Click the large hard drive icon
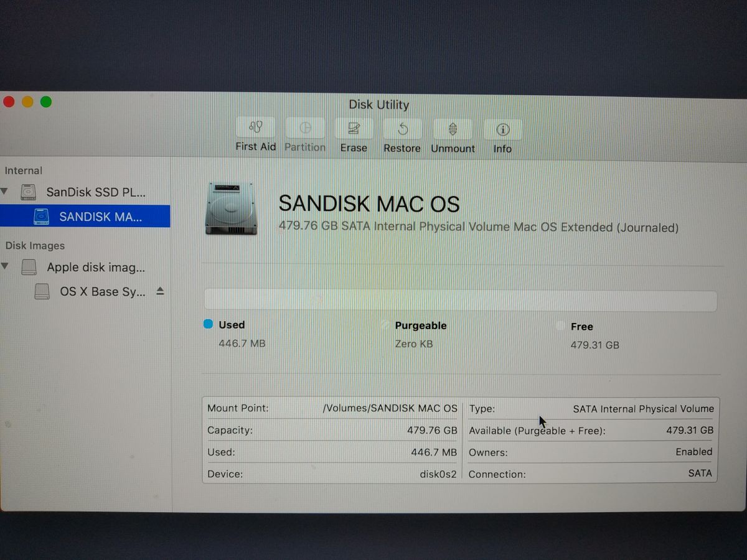747x560 pixels. (x=231, y=208)
